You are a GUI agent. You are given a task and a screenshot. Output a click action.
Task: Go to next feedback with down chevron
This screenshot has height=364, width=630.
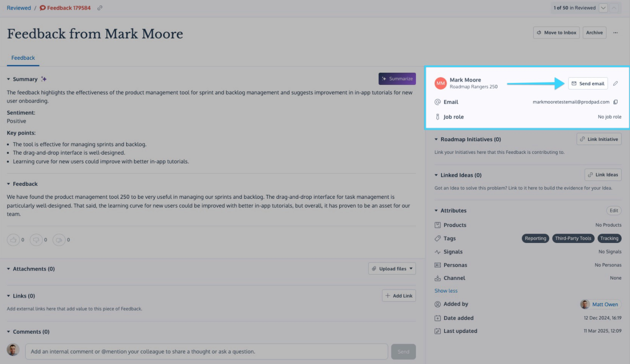click(604, 8)
